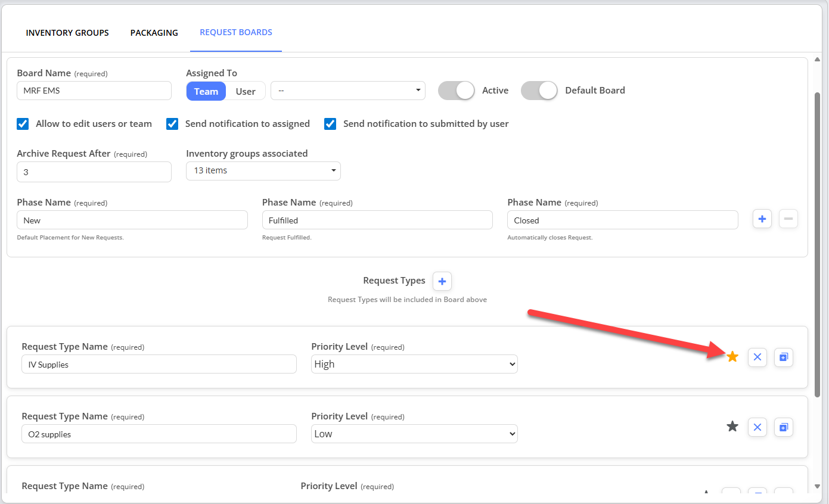Uncheck Send notification to assigned
Screen dimensions: 829x504
point(172,124)
